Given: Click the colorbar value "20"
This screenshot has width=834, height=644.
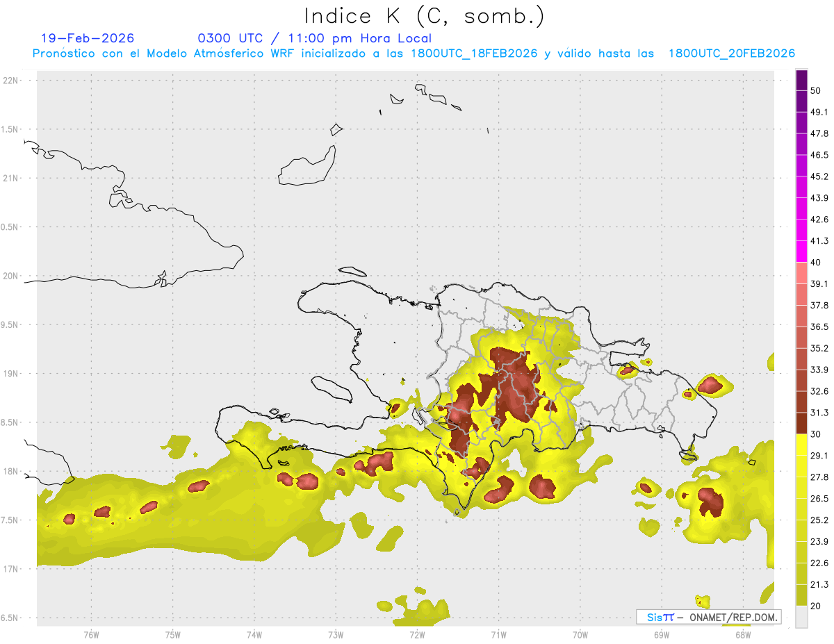Looking at the screenshot, I should click(x=816, y=606).
